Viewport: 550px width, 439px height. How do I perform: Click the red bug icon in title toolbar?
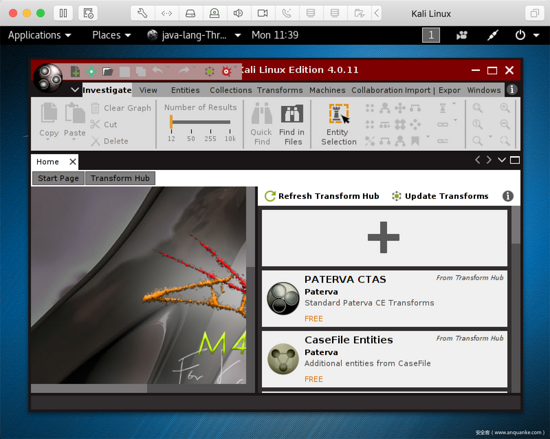click(x=226, y=72)
